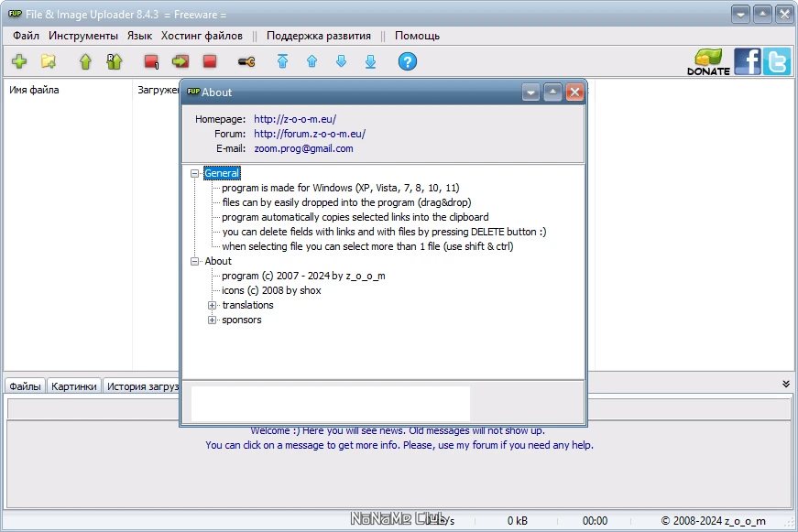798x532 pixels.
Task: Click the green plus add file icon
Action: [x=19, y=61]
